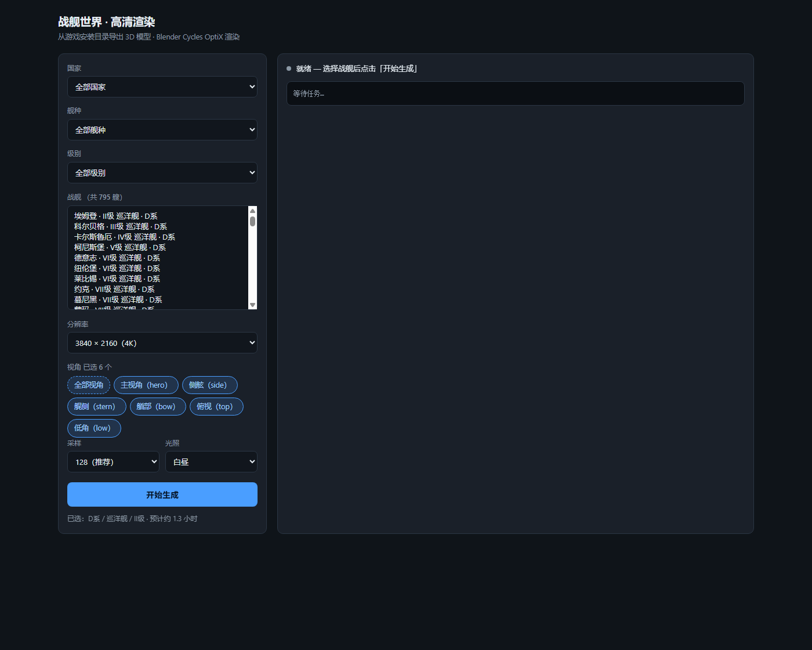Click the ship list scrollbar thumb
This screenshot has width=812, height=650.
pyautogui.click(x=252, y=221)
